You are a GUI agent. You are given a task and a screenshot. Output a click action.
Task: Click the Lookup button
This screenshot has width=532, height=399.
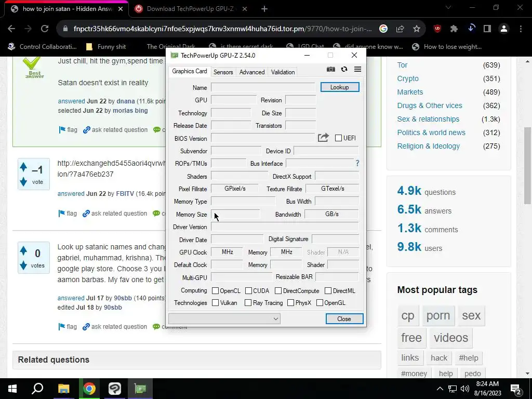point(340,87)
